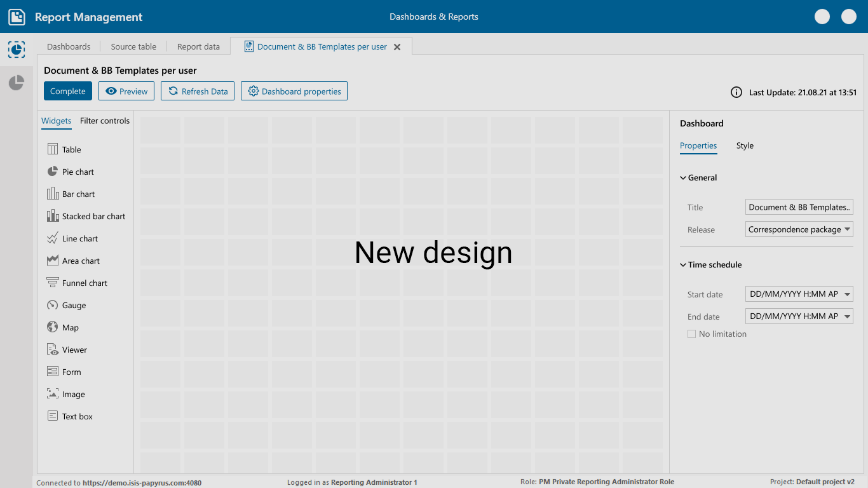Switch to the Filter controls tab
Viewport: 868px width, 488px height.
coord(105,121)
